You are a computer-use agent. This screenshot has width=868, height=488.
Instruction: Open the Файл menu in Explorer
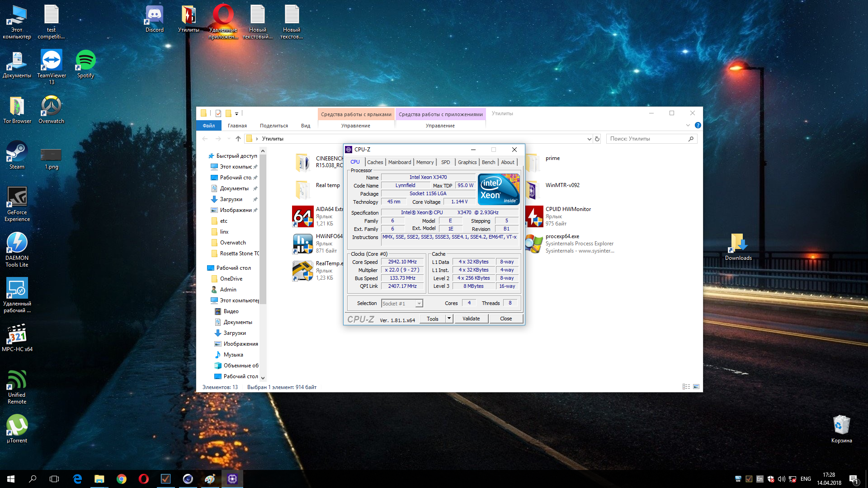208,126
